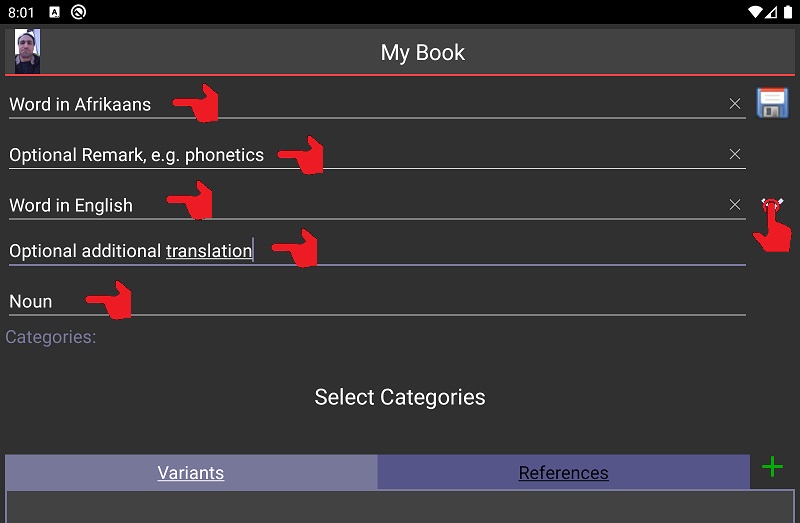
Task: Tap the Wi-Fi status icon
Action: click(755, 12)
